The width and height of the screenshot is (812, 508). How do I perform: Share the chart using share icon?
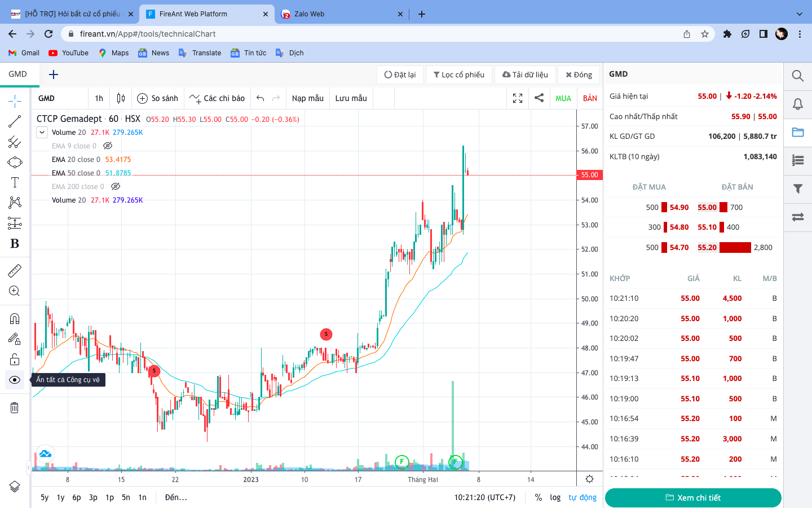coord(539,98)
